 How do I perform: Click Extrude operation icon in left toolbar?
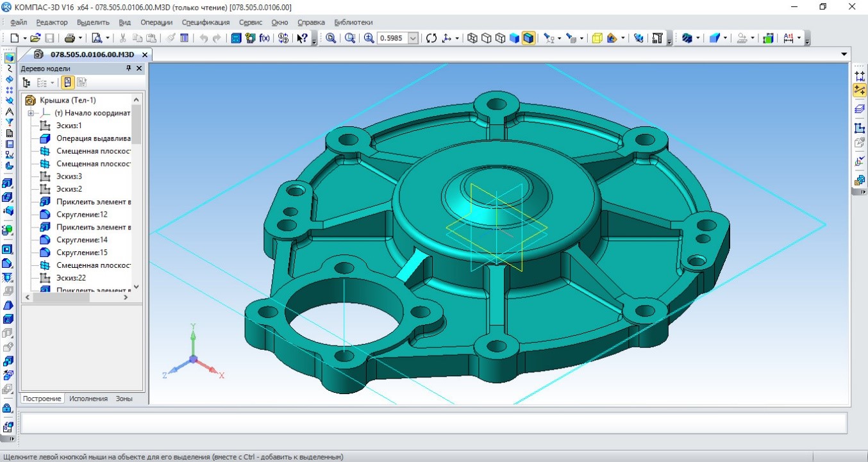[x=8, y=183]
